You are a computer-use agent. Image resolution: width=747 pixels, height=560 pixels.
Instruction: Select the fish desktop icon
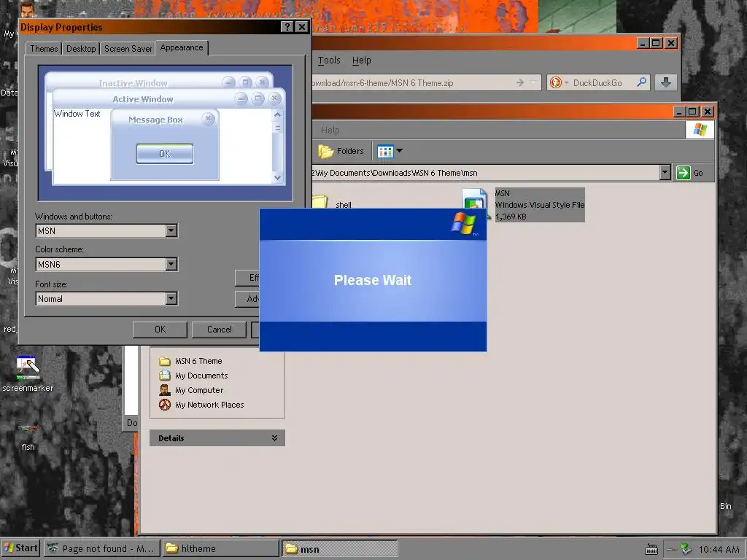point(28,436)
